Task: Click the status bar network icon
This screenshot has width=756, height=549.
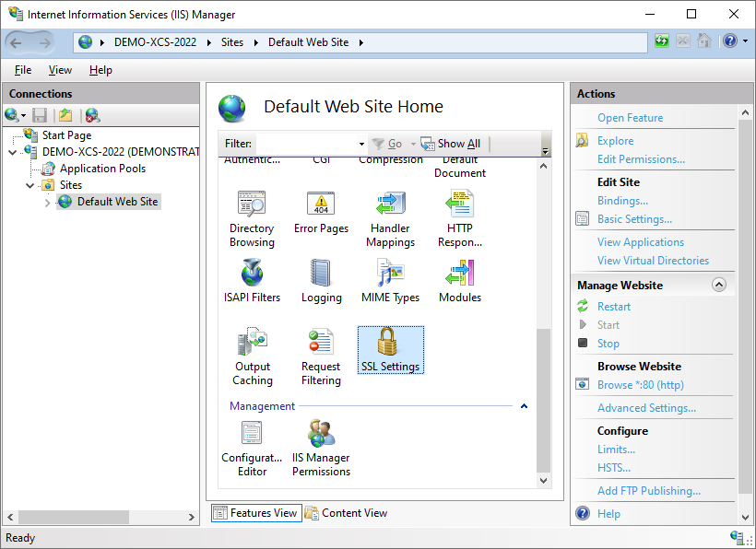Action: tap(737, 537)
